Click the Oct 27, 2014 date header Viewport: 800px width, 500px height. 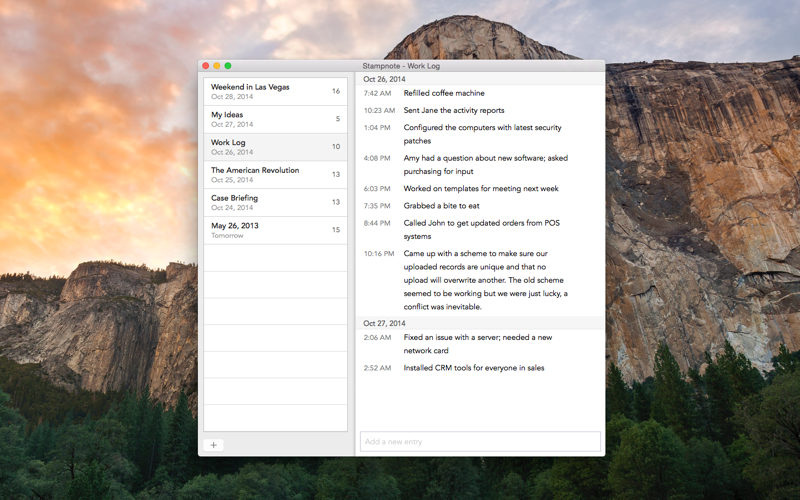384,323
